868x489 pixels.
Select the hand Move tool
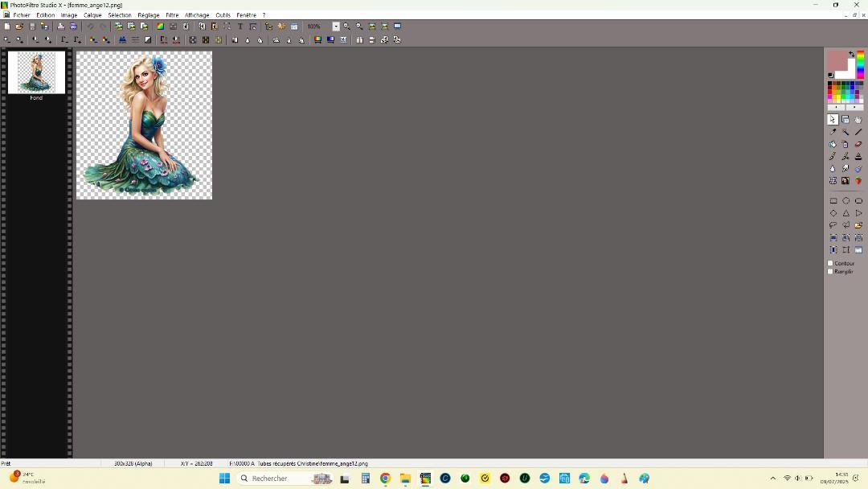pos(858,120)
